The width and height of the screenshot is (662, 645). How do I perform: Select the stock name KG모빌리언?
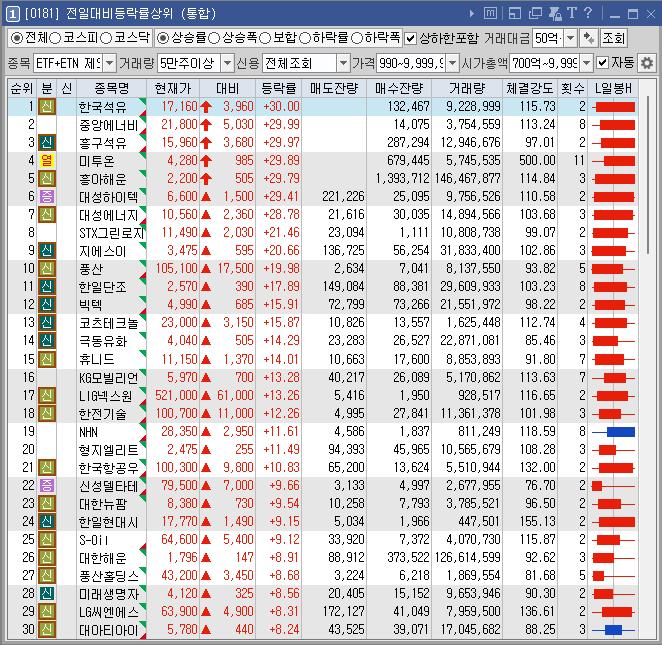pyautogui.click(x=109, y=378)
